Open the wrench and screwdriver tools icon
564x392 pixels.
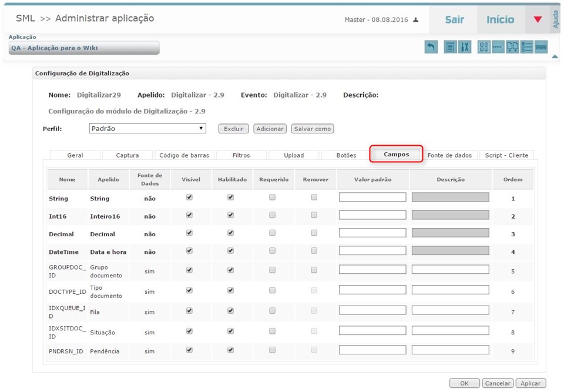464,47
